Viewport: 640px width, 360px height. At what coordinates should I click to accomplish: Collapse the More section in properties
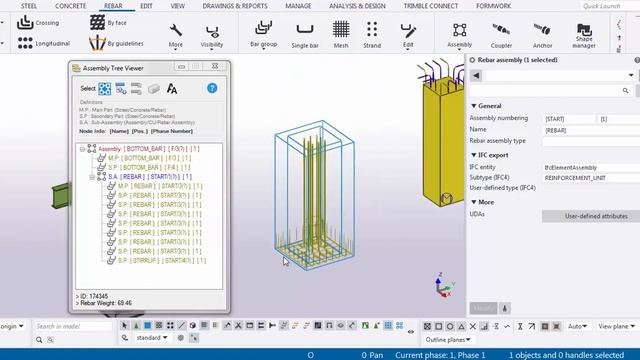click(474, 202)
